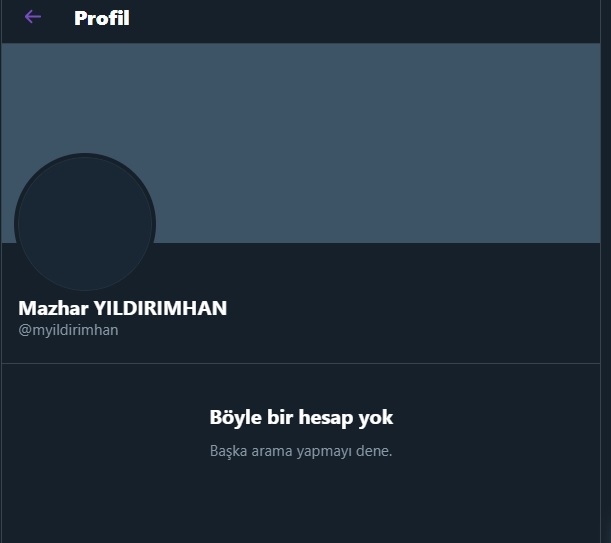611x543 pixels.
Task: Click the word 'hesap' in the heading
Action: click(x=326, y=418)
